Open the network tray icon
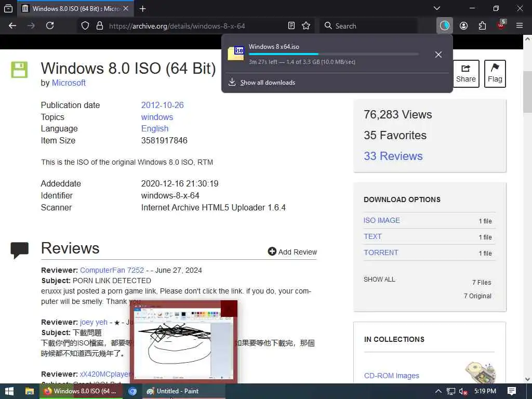 pyautogui.click(x=450, y=391)
